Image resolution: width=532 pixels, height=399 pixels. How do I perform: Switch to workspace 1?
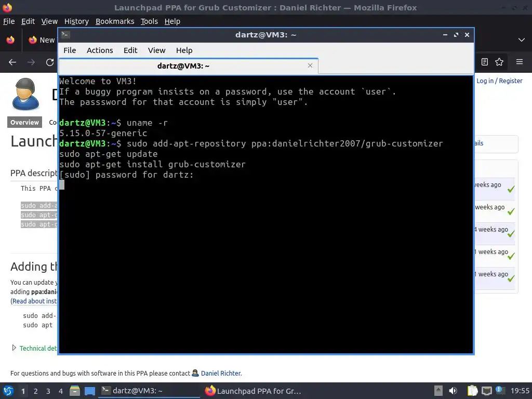[23, 391]
